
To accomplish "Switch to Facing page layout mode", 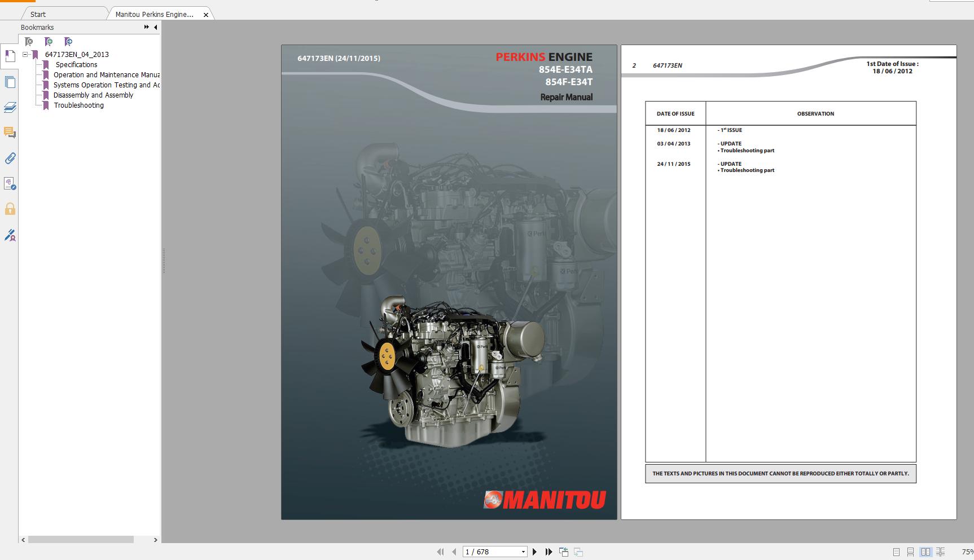I will coord(925,552).
